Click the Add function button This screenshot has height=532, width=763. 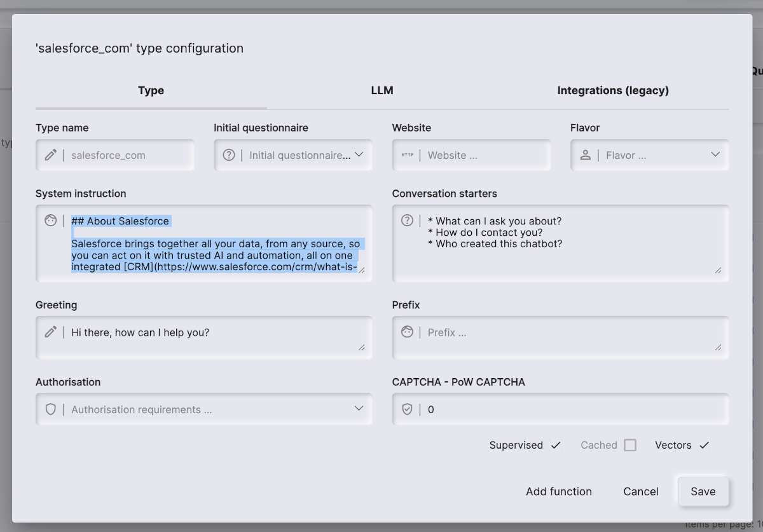point(559,491)
